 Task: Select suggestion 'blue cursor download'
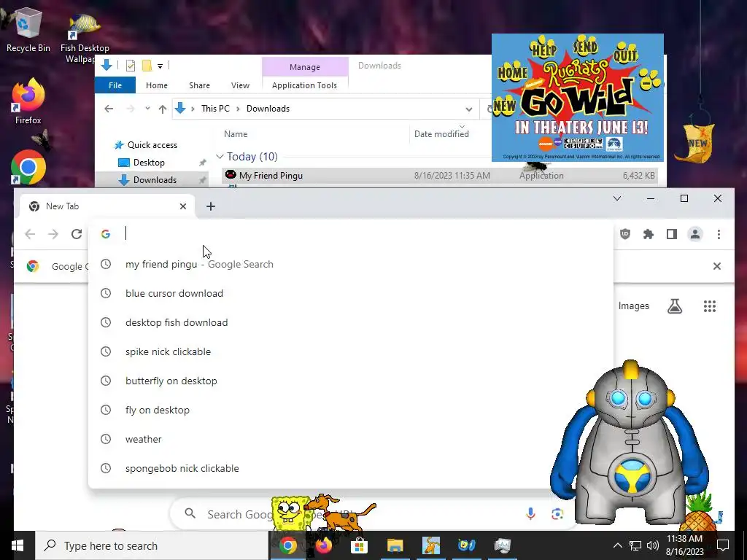351,293
